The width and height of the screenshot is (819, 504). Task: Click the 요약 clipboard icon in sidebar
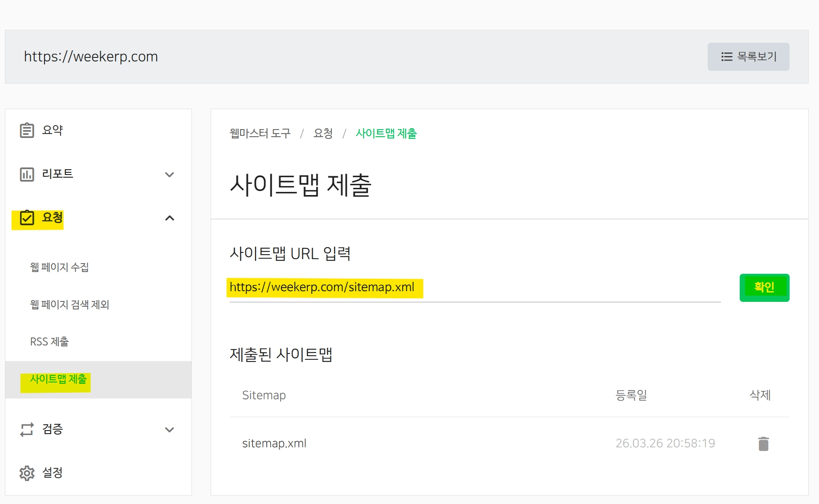pyautogui.click(x=27, y=130)
